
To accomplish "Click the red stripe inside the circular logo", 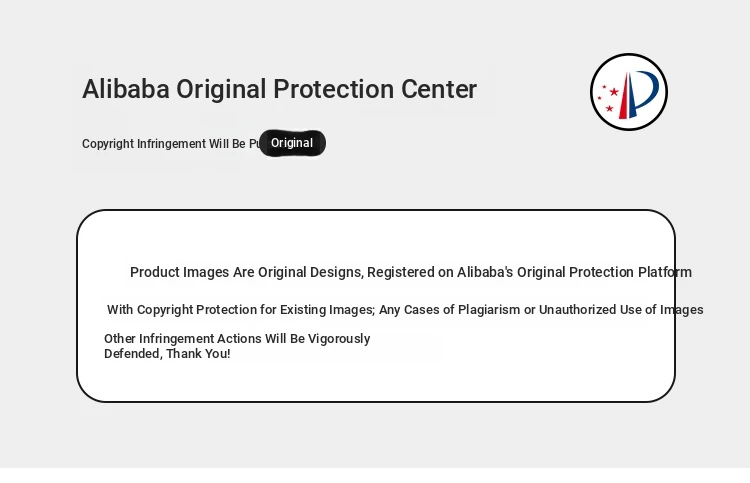I will pos(624,96).
